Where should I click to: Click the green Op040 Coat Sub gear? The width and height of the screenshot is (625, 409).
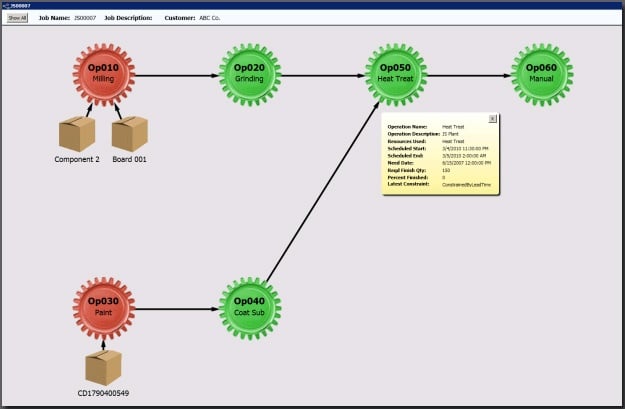tap(250, 308)
